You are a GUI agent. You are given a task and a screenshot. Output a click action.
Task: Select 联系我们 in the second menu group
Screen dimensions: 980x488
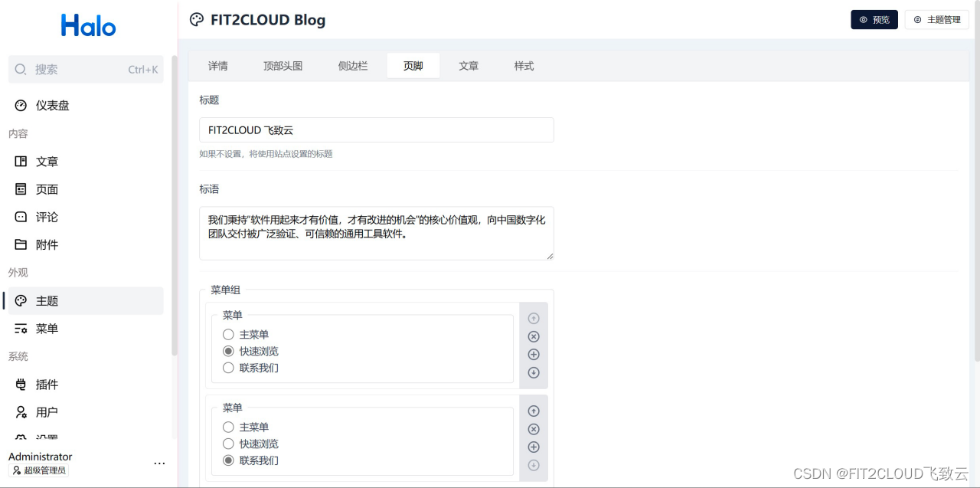click(228, 461)
